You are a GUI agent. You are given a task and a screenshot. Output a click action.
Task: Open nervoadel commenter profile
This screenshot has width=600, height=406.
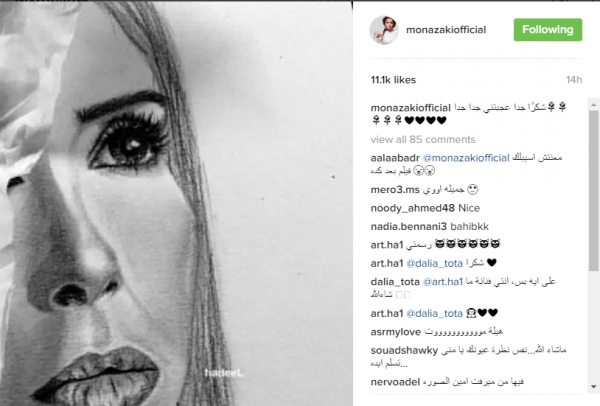(x=395, y=382)
